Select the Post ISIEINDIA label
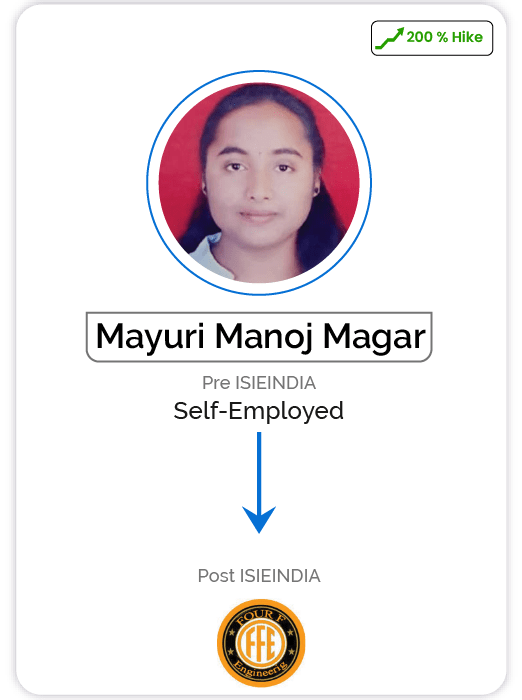 259,575
